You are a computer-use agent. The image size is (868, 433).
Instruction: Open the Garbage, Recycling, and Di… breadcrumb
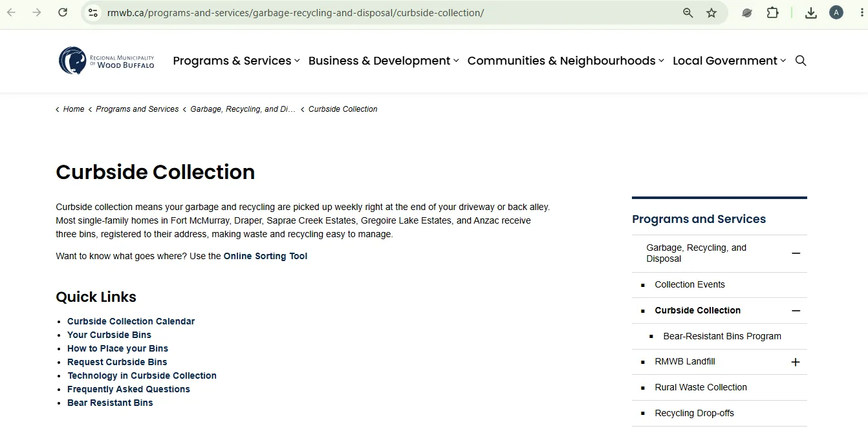click(x=243, y=109)
